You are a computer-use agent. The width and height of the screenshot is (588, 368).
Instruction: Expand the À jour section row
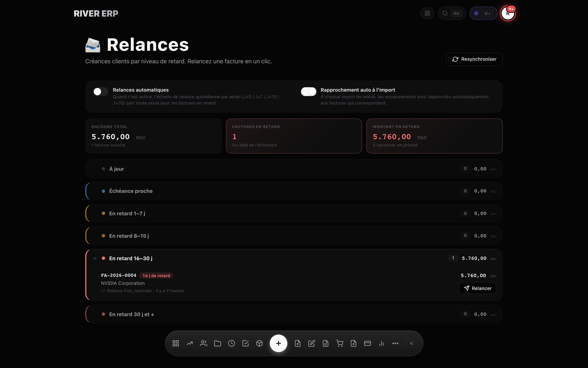pos(294,169)
